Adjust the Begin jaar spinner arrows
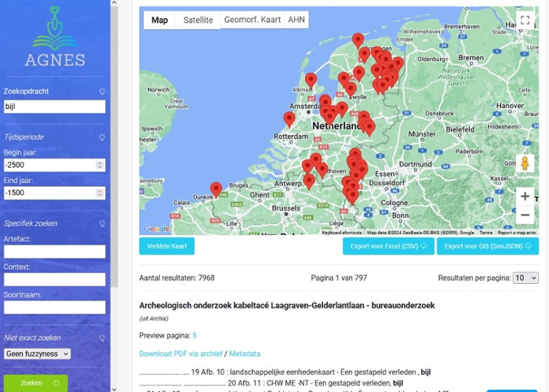The height and width of the screenshot is (392, 549). 100,165
